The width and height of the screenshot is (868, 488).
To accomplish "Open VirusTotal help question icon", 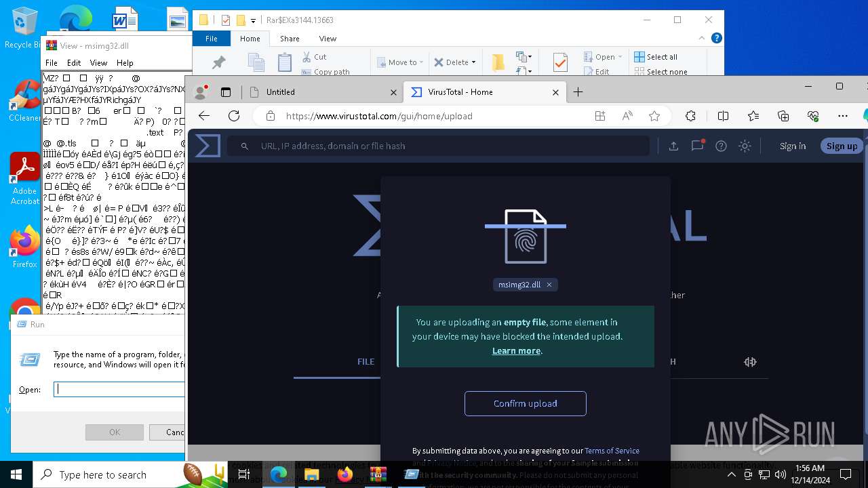I will [721, 146].
